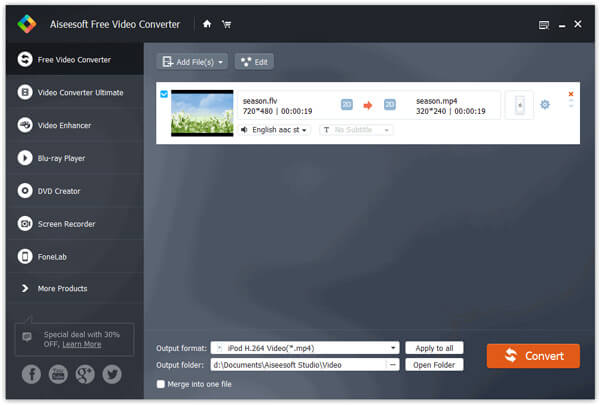Screen dimensions: 600x405
Task: Click Apply to all button
Action: [434, 348]
